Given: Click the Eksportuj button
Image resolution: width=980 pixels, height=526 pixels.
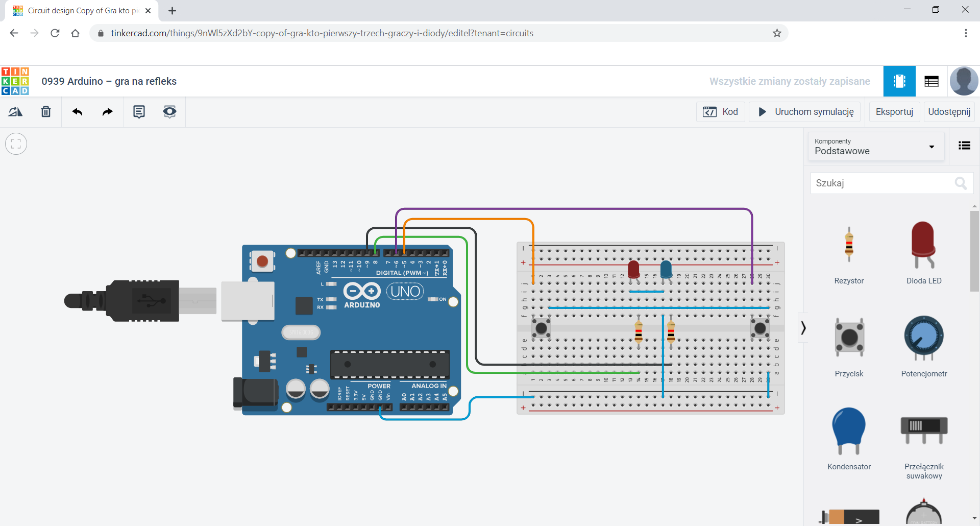Looking at the screenshot, I should point(894,112).
